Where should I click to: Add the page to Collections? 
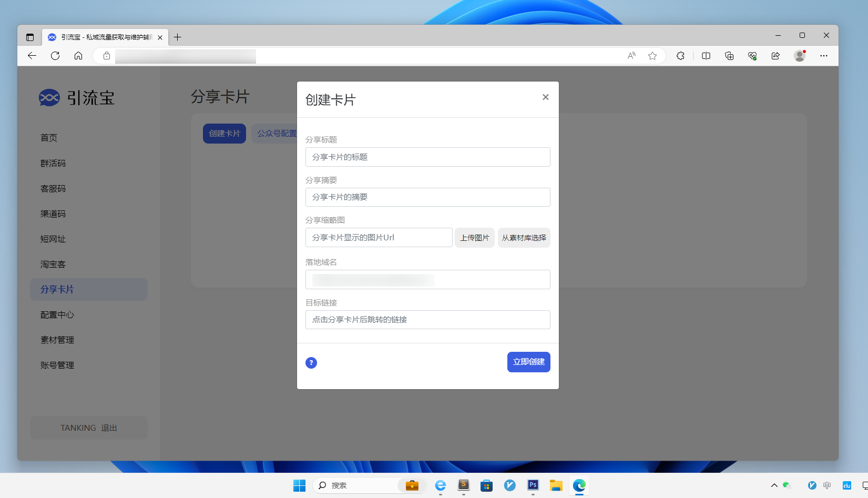[x=729, y=56]
